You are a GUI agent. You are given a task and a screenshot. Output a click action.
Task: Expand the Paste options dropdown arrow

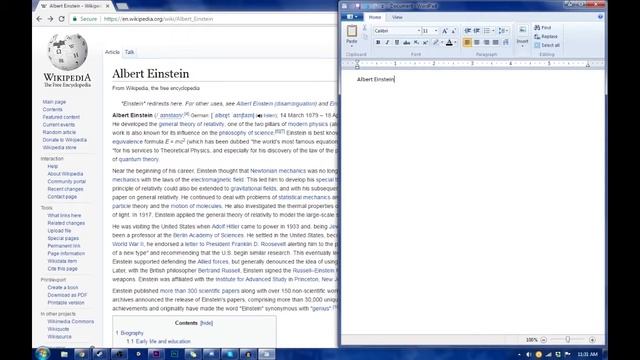[351, 46]
